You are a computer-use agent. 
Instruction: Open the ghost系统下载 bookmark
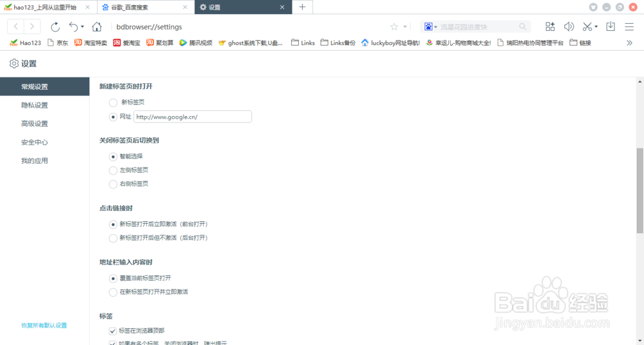(251, 43)
